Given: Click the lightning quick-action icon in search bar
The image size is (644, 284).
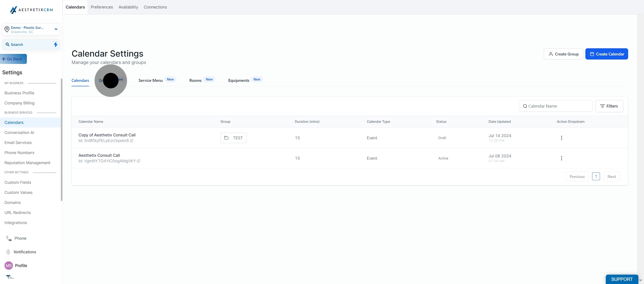Looking at the screenshot, I should coord(55,45).
